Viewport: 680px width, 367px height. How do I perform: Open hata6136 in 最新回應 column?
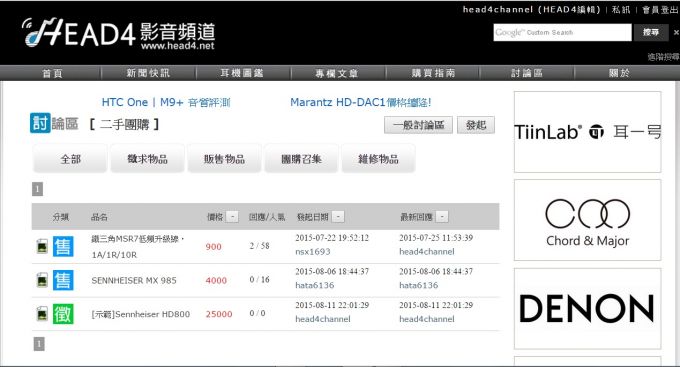click(x=418, y=285)
